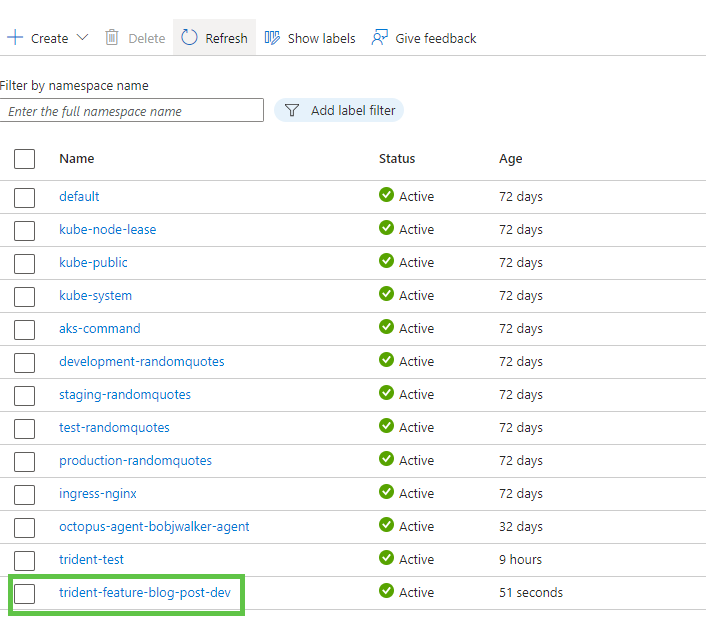The height and width of the screenshot is (631, 706).
Task: Open the staging-randomquotes namespace link
Action: [125, 395]
